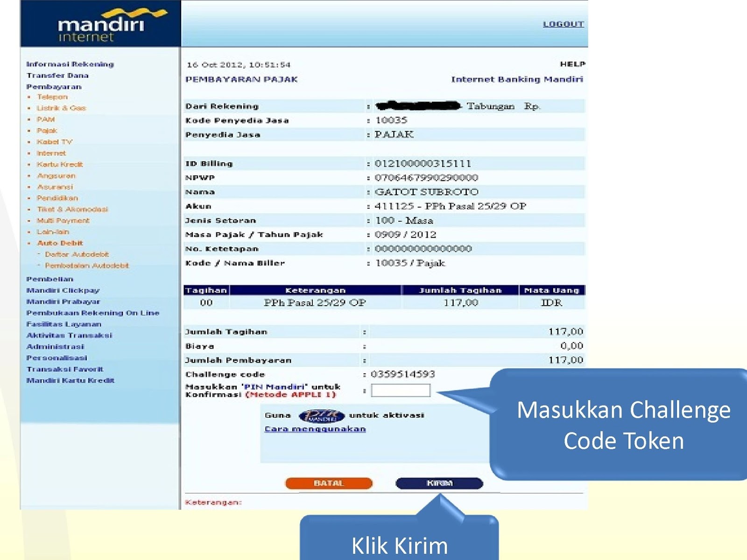Open the HELP link

tap(572, 64)
